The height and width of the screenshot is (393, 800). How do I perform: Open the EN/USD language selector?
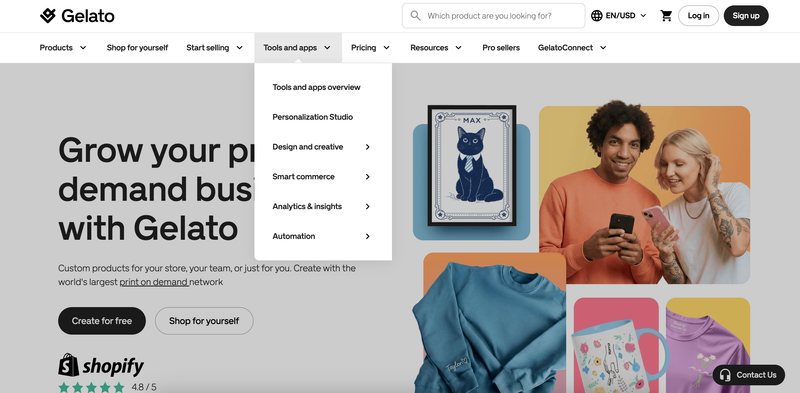pyautogui.click(x=619, y=16)
